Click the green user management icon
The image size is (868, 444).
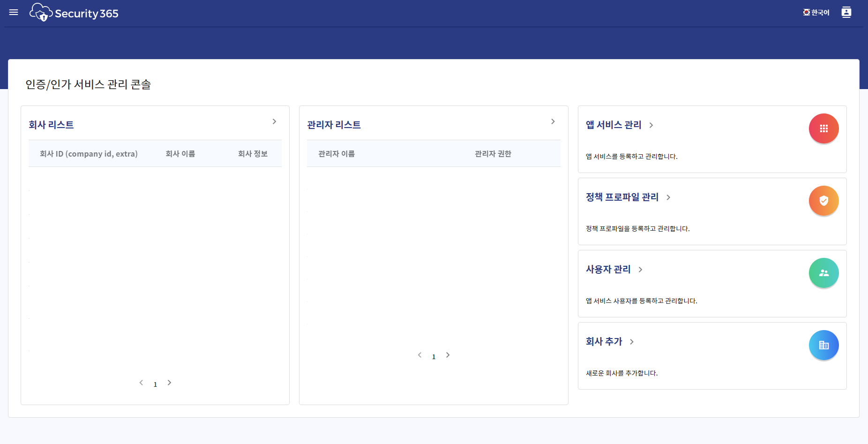(823, 273)
